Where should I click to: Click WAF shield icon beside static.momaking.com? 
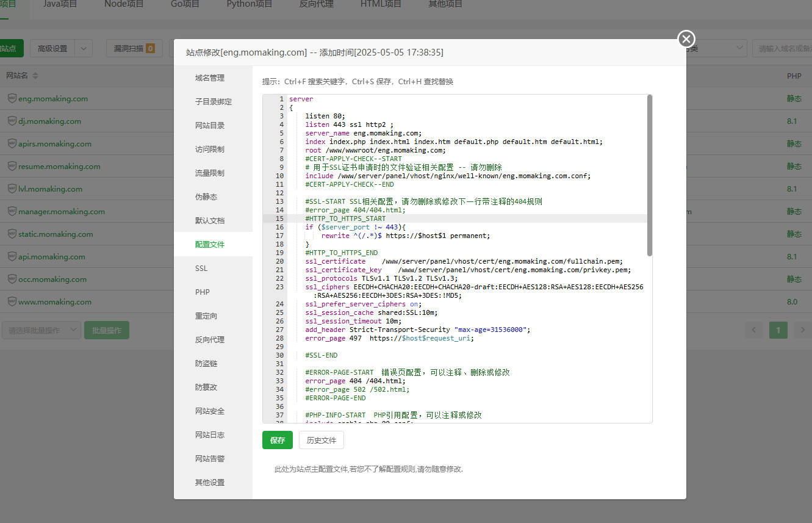(12, 234)
